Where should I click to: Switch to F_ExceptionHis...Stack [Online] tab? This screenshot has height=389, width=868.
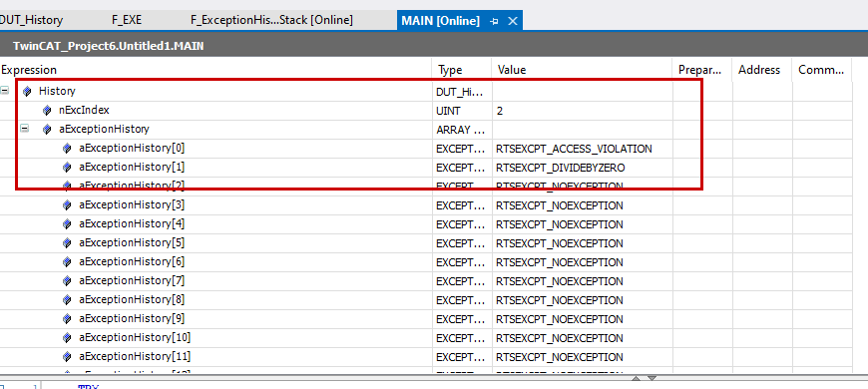point(271,21)
